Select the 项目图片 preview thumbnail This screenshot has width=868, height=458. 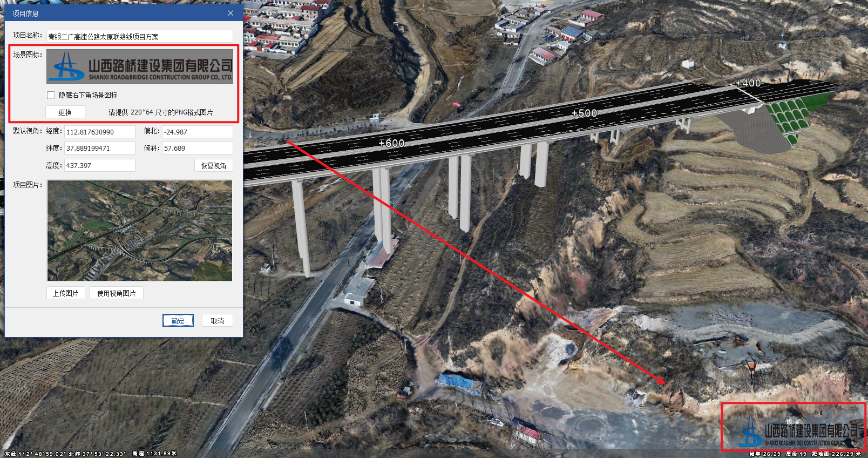pyautogui.click(x=140, y=231)
